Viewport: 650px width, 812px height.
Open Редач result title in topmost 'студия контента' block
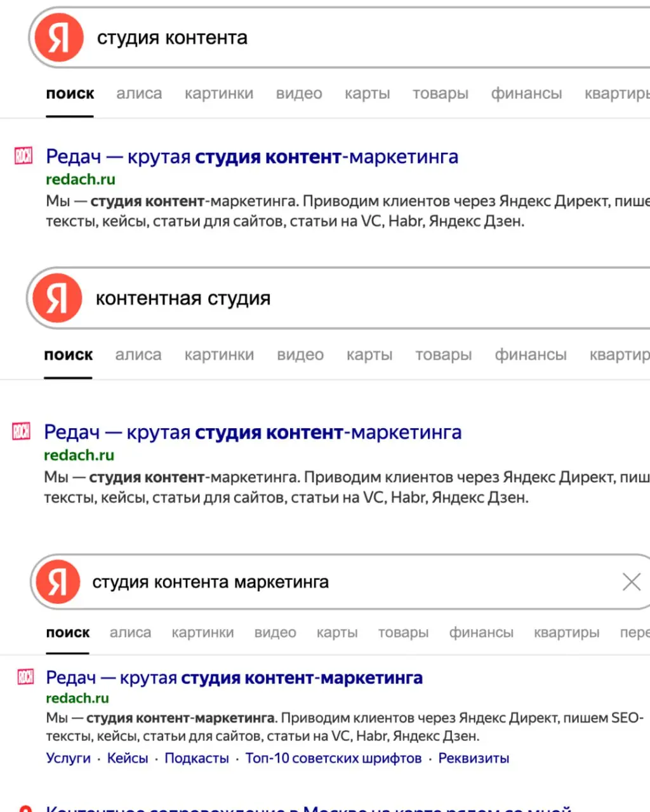pos(252,156)
